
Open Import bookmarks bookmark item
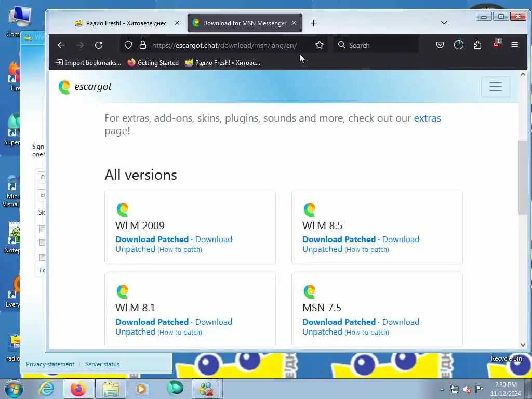[88, 63]
